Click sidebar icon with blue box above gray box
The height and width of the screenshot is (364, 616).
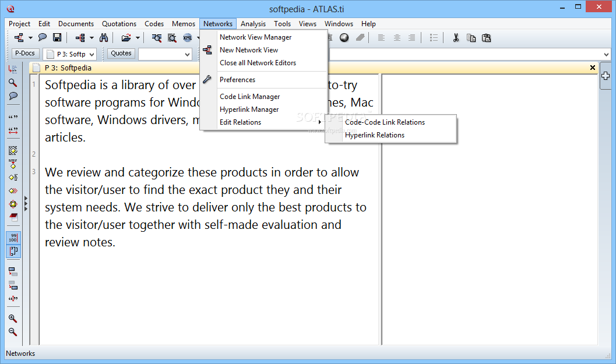[13, 272]
